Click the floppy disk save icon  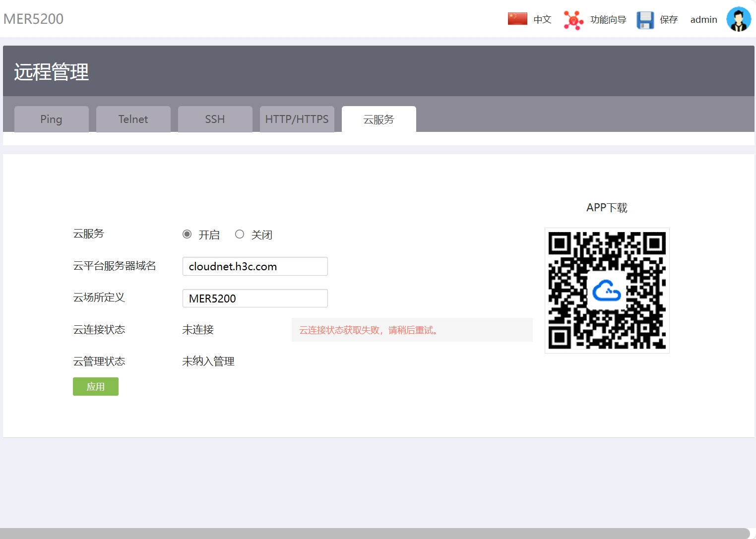click(x=645, y=20)
